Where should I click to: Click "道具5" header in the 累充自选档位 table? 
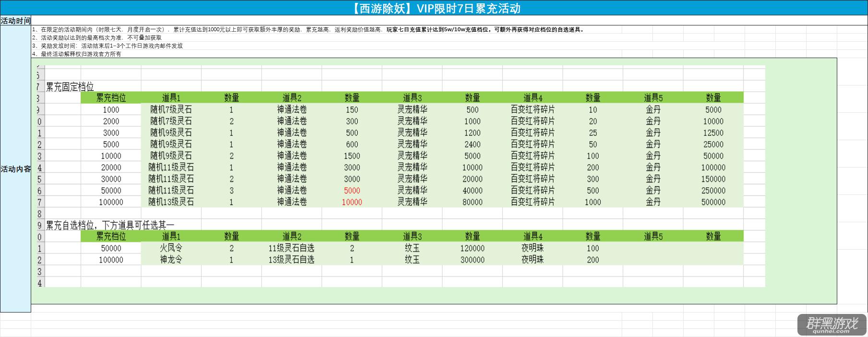tap(653, 236)
